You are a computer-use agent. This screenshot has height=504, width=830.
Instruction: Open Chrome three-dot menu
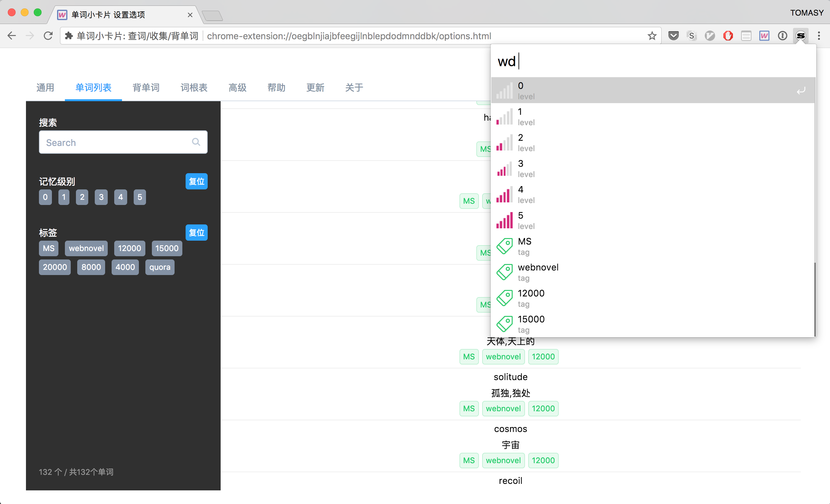tap(819, 36)
